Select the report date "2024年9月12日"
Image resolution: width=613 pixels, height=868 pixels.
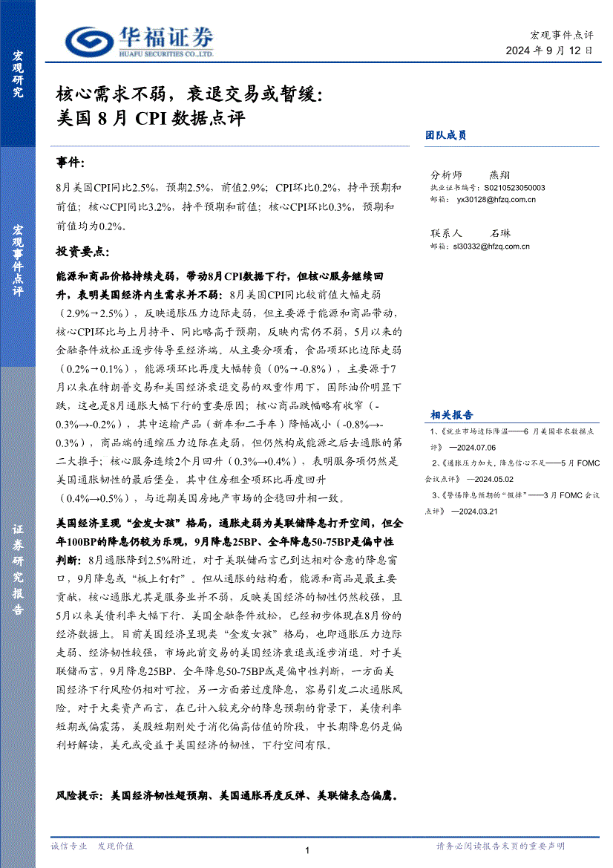549,50
